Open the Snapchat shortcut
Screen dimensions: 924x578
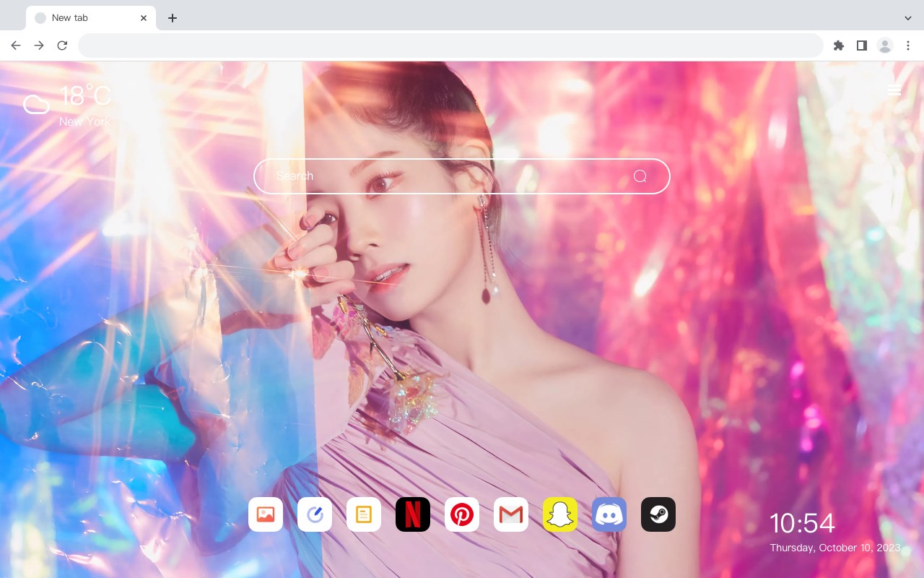tap(560, 514)
